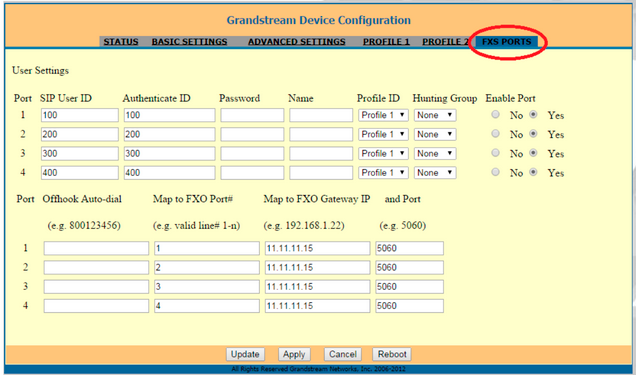Click the Reboot button
The width and height of the screenshot is (636, 375).
[392, 354]
